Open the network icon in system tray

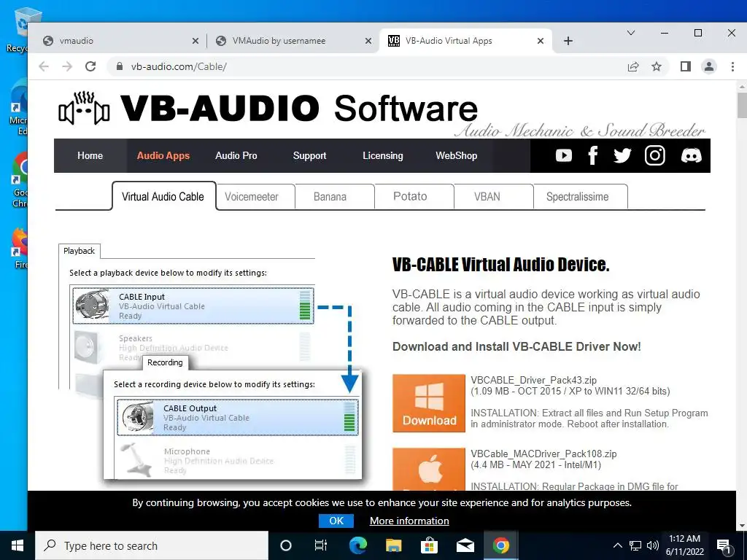(x=635, y=545)
